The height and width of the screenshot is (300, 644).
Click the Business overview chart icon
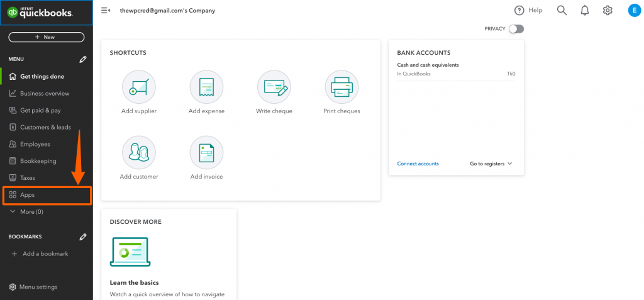pos(13,93)
